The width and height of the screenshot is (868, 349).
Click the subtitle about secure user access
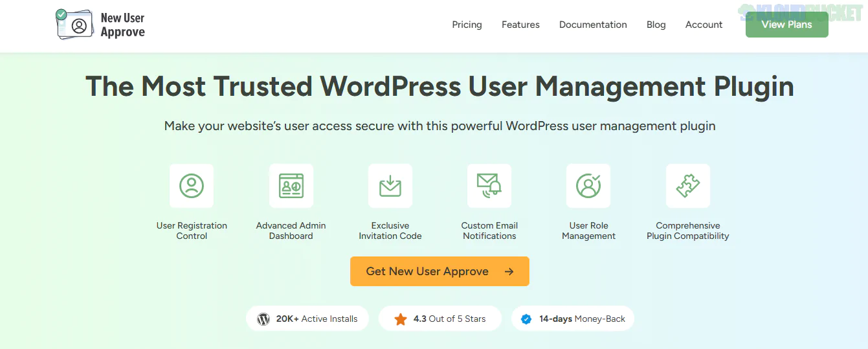440,126
